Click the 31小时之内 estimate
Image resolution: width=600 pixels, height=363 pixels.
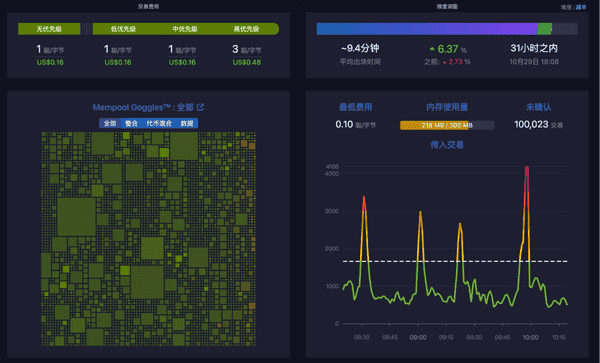[534, 48]
